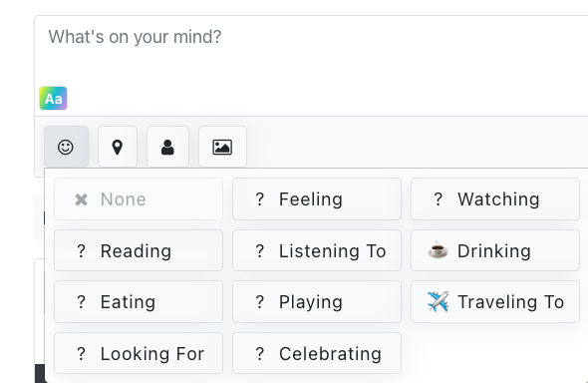Click the X icon beside None

pyautogui.click(x=81, y=199)
